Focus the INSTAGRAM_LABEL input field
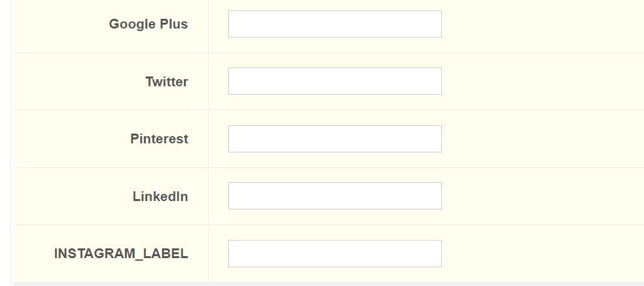 tap(334, 254)
